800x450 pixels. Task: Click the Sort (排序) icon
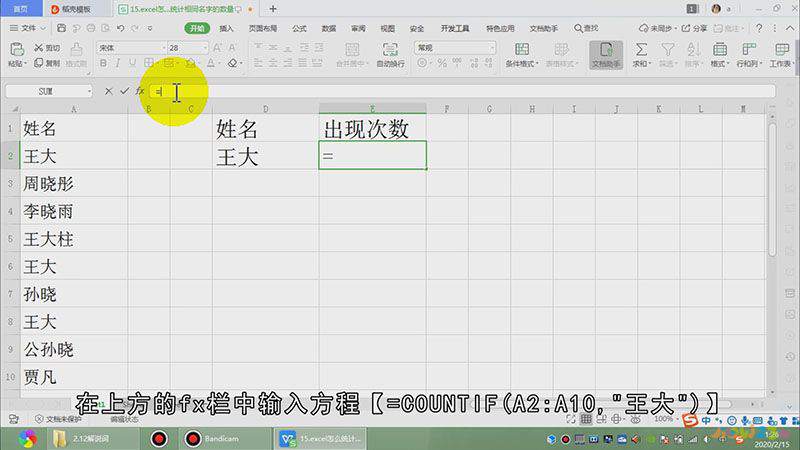point(693,49)
